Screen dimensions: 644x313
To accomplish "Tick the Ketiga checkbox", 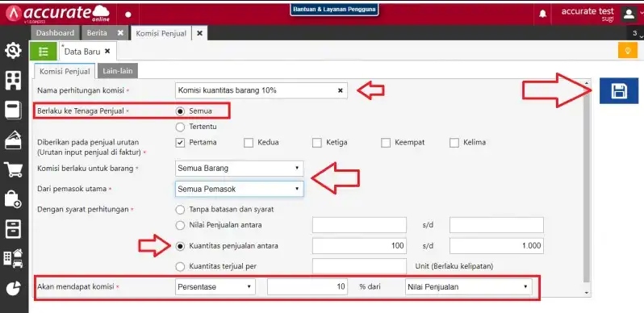I will click(x=316, y=143).
